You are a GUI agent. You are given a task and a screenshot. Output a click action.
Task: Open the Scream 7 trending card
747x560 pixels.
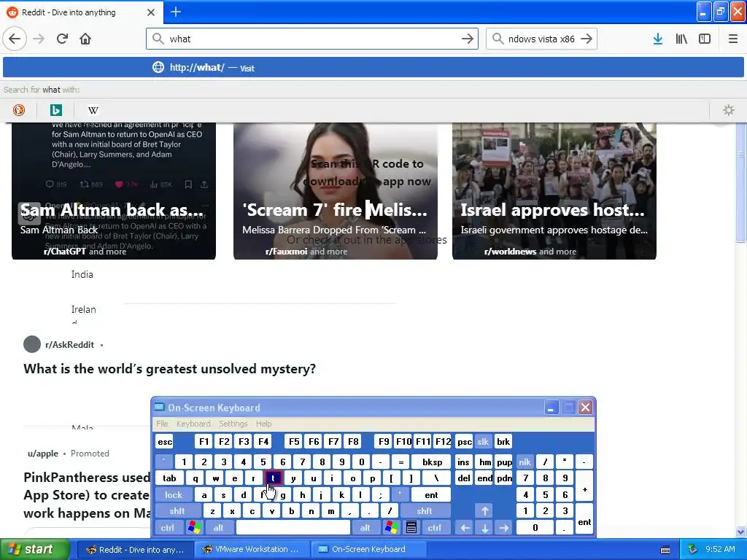click(336, 191)
